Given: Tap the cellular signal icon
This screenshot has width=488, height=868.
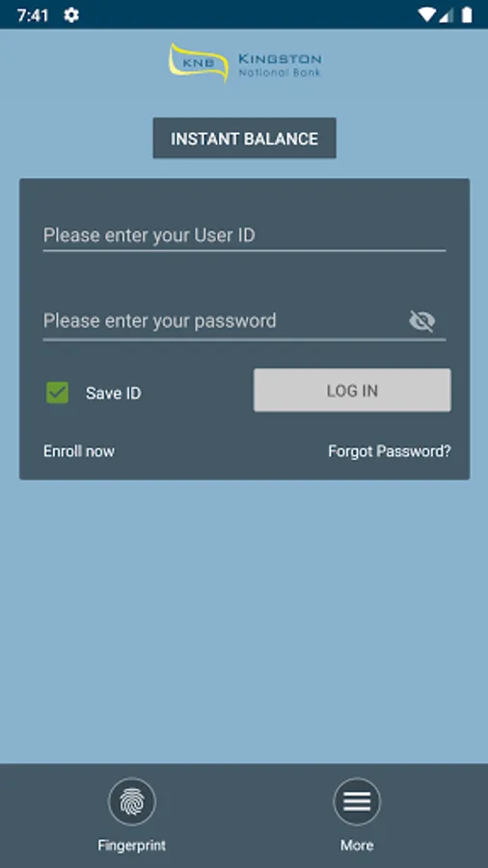Looking at the screenshot, I should (x=447, y=14).
